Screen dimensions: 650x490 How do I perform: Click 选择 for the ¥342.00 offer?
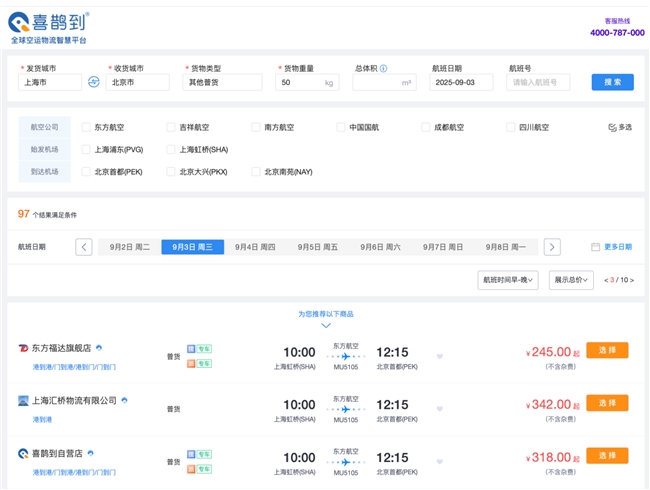607,403
